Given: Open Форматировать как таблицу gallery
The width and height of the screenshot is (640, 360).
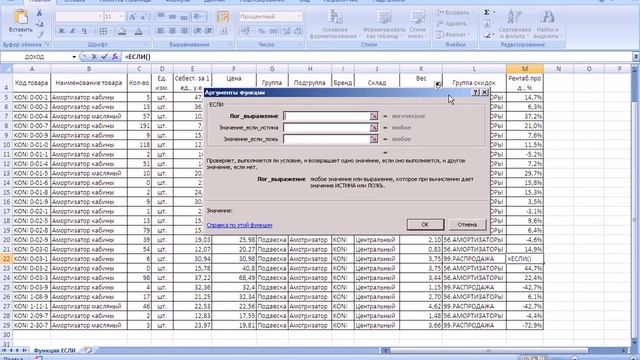Looking at the screenshot, I should coord(384,24).
